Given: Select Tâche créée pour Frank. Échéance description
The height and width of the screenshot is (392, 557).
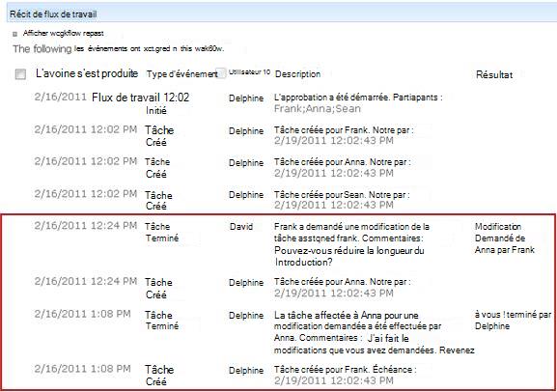Looking at the screenshot, I should click(345, 375).
